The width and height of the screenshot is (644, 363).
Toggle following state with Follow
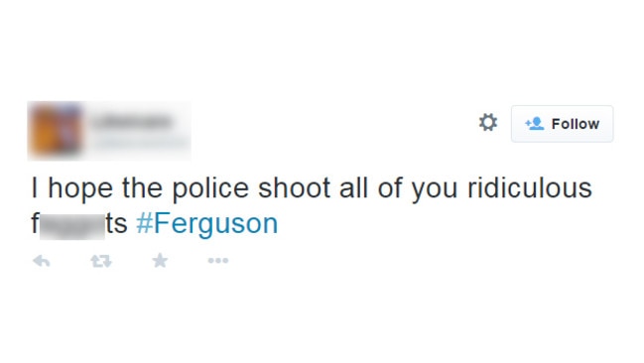pyautogui.click(x=562, y=124)
